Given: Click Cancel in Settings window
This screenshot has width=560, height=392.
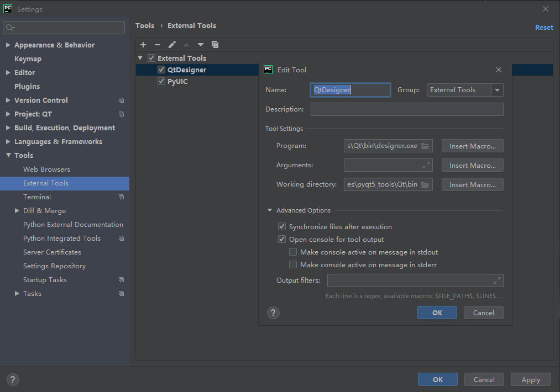Looking at the screenshot, I should 484,379.
